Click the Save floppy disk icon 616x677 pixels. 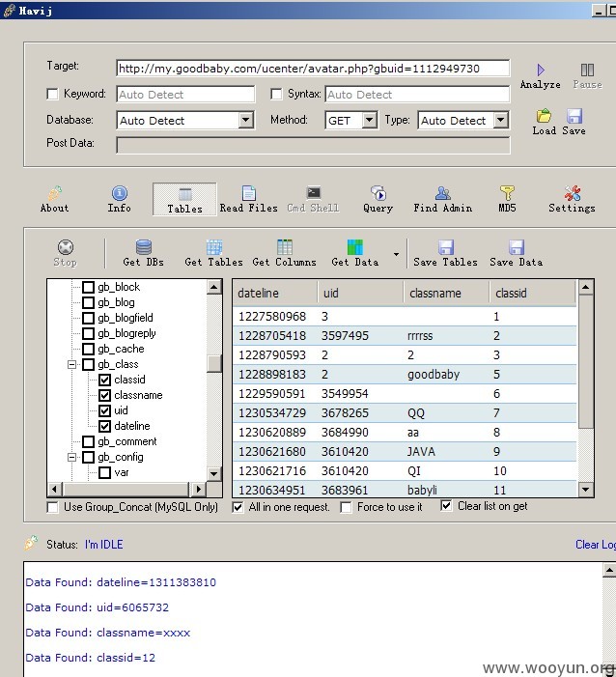574,116
